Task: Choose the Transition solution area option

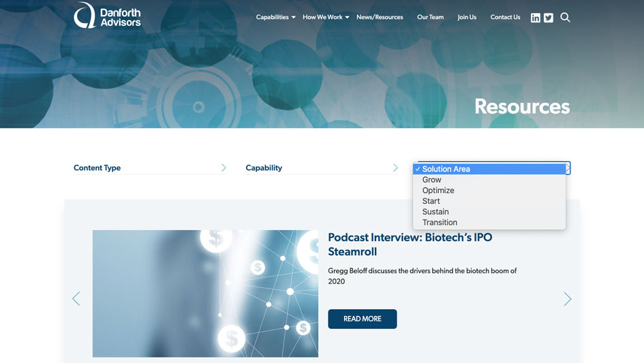Action: click(x=440, y=222)
